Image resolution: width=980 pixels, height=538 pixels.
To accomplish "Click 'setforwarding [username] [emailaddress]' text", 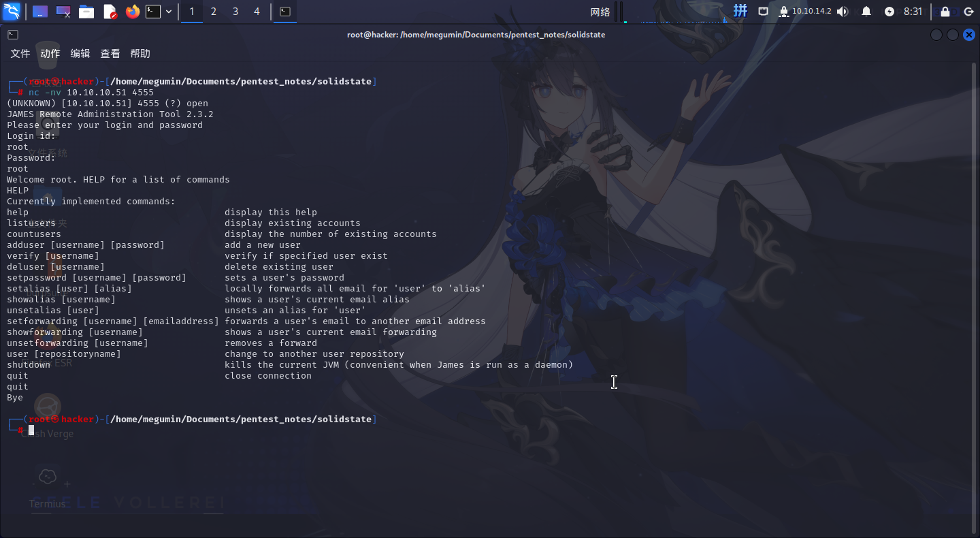I will pos(113,321).
